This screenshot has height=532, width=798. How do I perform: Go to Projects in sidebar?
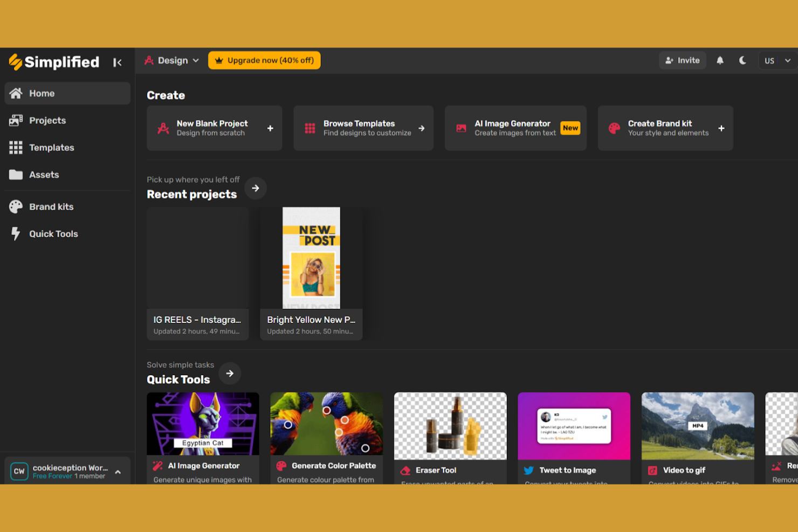(47, 120)
